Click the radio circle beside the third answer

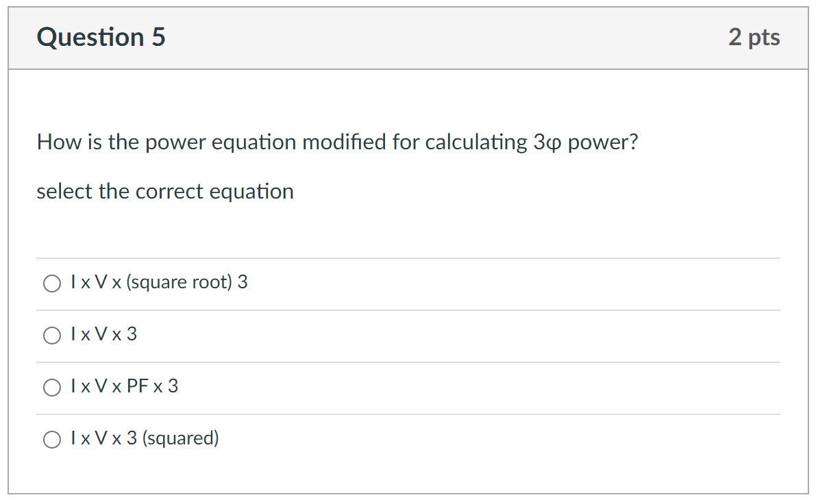click(x=51, y=387)
